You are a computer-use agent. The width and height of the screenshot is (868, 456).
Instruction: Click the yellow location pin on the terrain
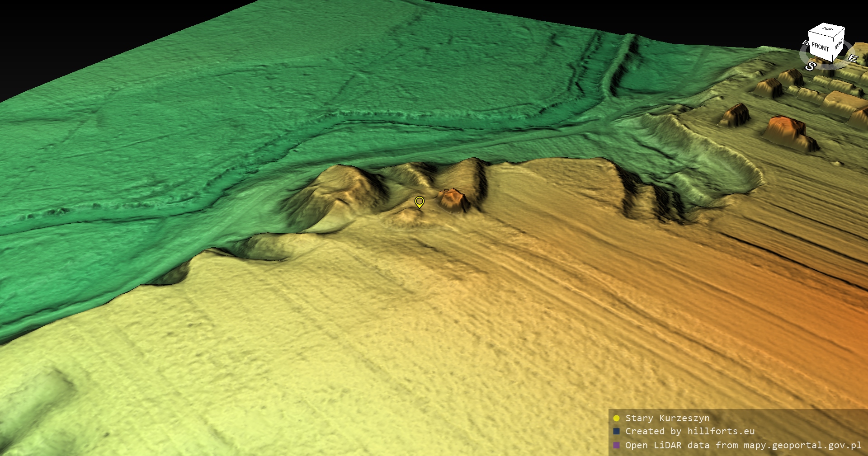coord(420,202)
